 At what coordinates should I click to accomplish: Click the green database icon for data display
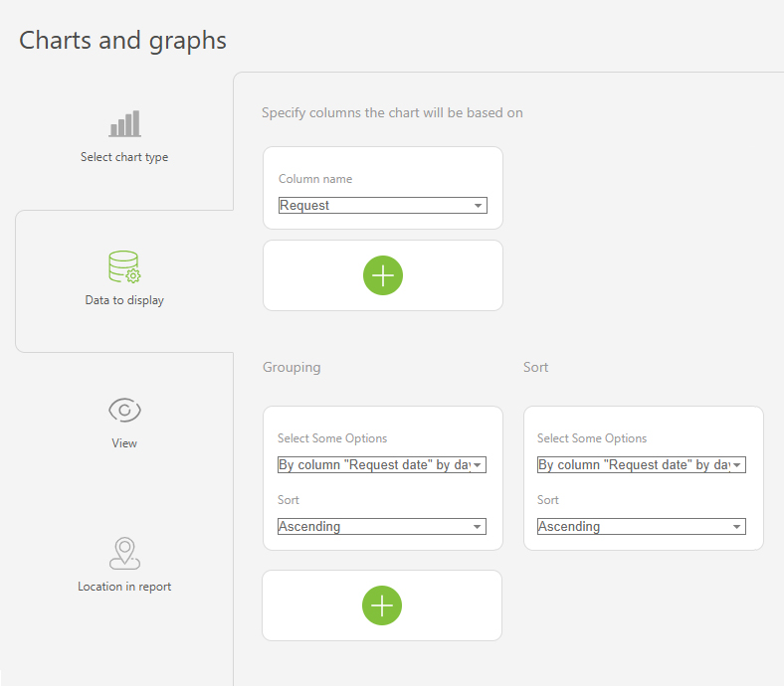click(124, 266)
